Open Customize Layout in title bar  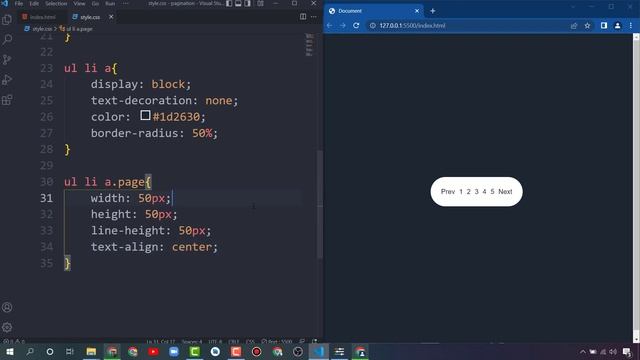[x=260, y=3]
